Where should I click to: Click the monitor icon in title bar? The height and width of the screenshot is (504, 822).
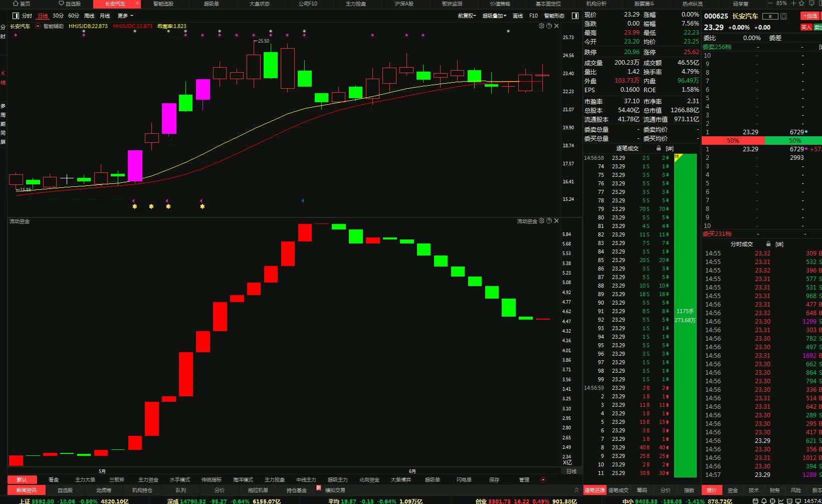(x=811, y=3)
